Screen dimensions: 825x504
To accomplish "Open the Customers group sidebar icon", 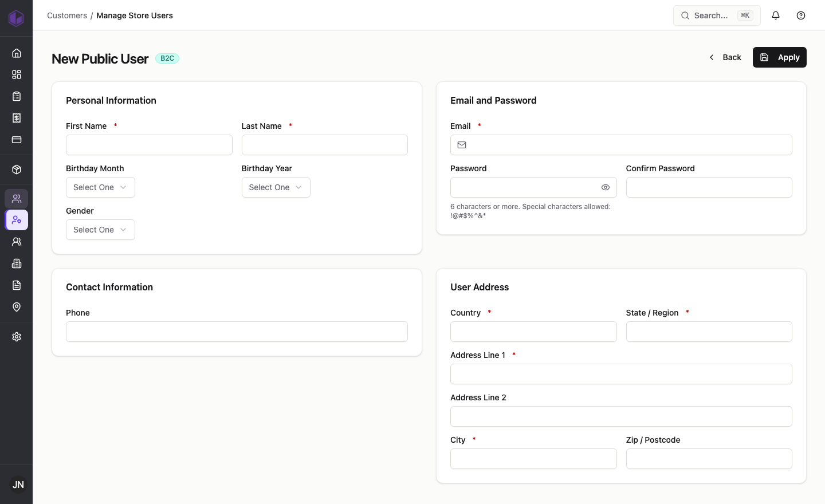I will click(x=17, y=199).
